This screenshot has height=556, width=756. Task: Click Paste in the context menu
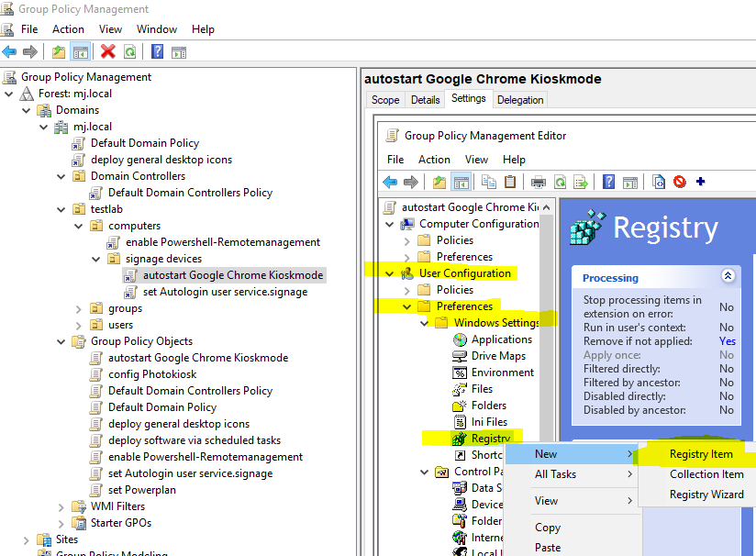pos(548,548)
